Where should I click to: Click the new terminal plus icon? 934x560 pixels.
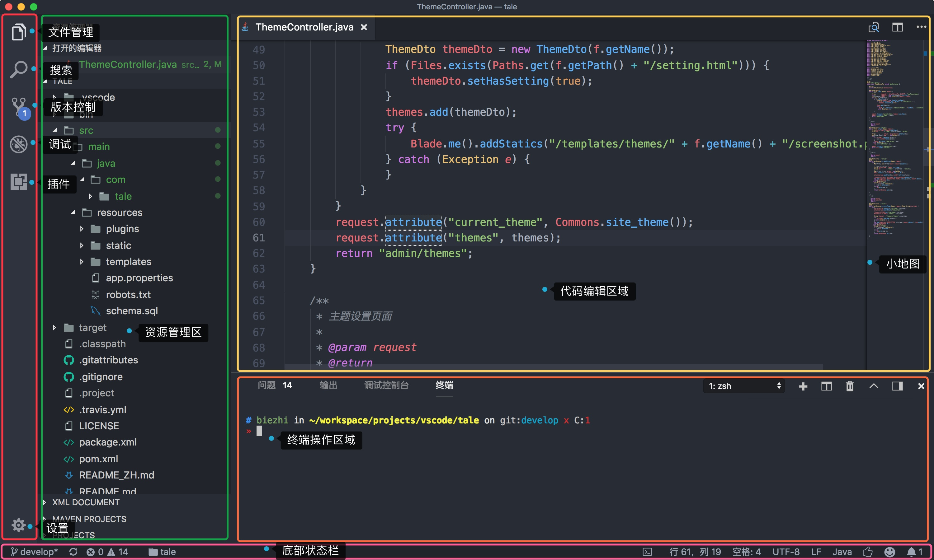803,386
